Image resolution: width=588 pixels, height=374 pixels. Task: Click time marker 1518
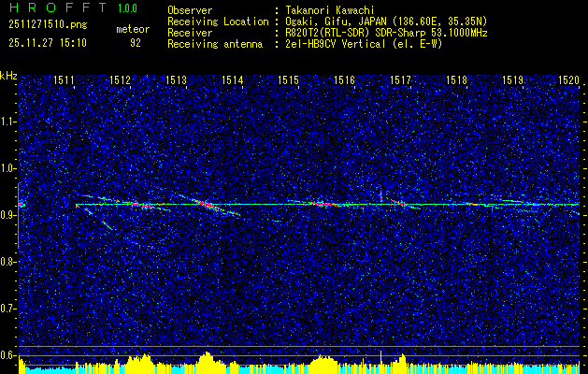pyautogui.click(x=456, y=79)
